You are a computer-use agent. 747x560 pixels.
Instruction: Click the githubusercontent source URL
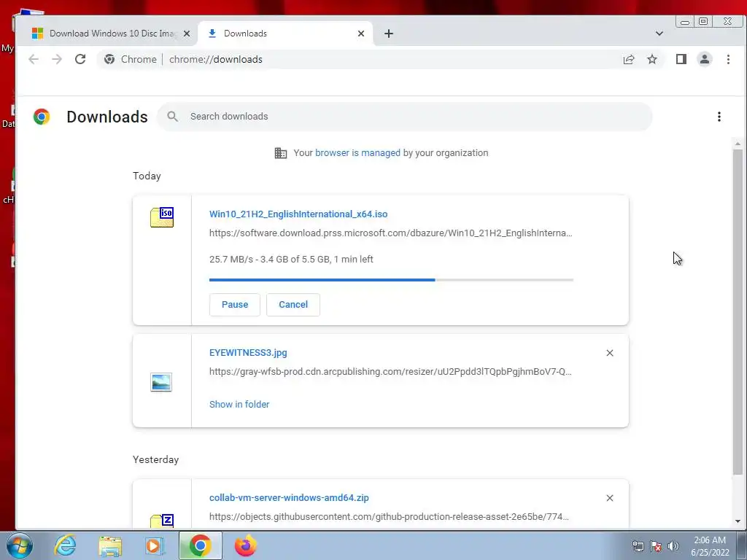click(x=389, y=517)
